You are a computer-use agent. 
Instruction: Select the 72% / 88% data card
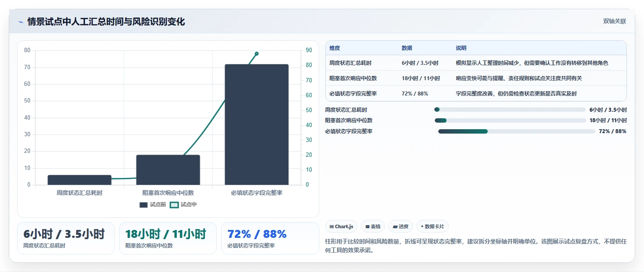[270, 238]
